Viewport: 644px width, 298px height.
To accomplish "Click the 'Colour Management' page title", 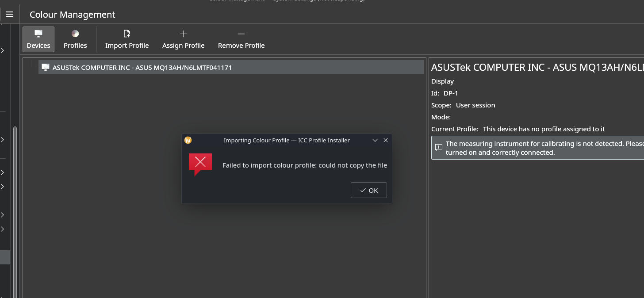I will [73, 15].
